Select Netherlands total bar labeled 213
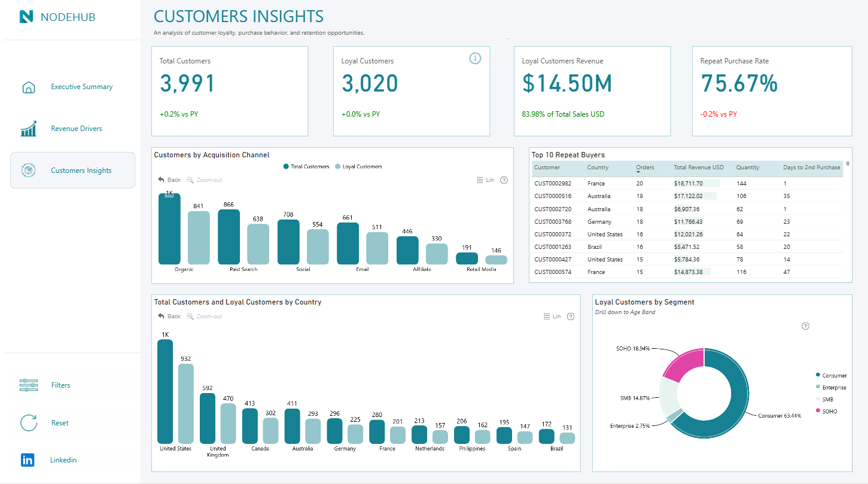 420,435
